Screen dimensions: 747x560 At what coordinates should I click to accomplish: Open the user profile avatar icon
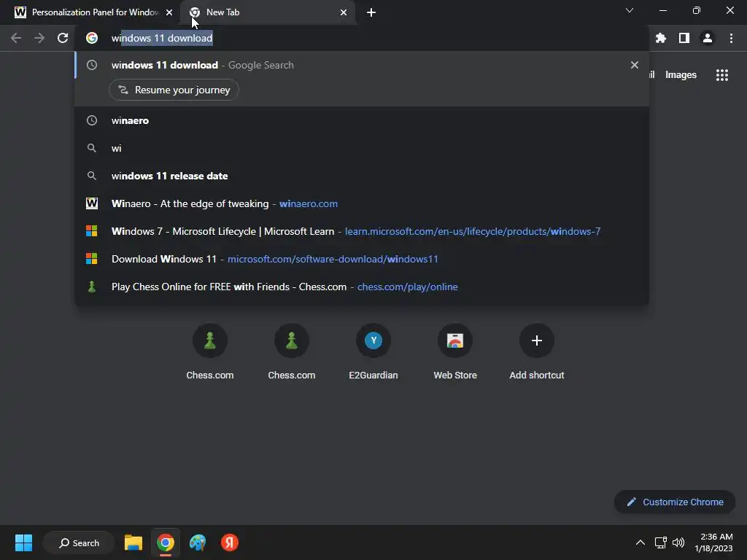point(708,38)
